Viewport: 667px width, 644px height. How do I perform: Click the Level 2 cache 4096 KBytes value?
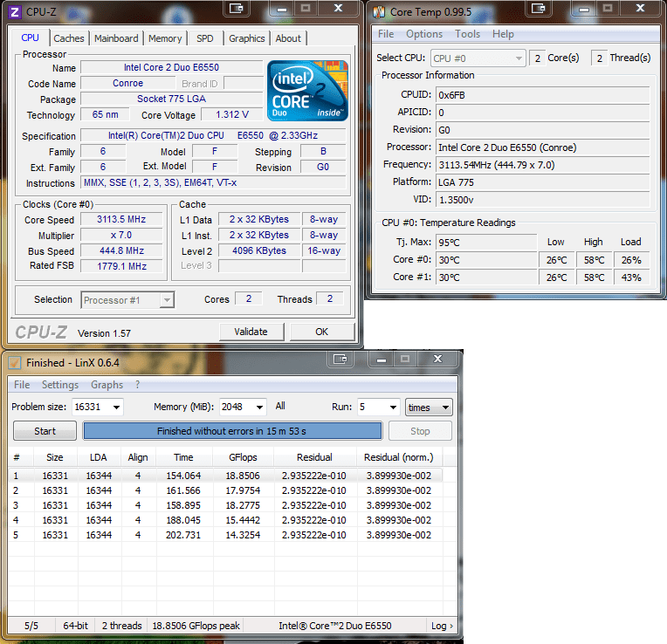tap(259, 250)
